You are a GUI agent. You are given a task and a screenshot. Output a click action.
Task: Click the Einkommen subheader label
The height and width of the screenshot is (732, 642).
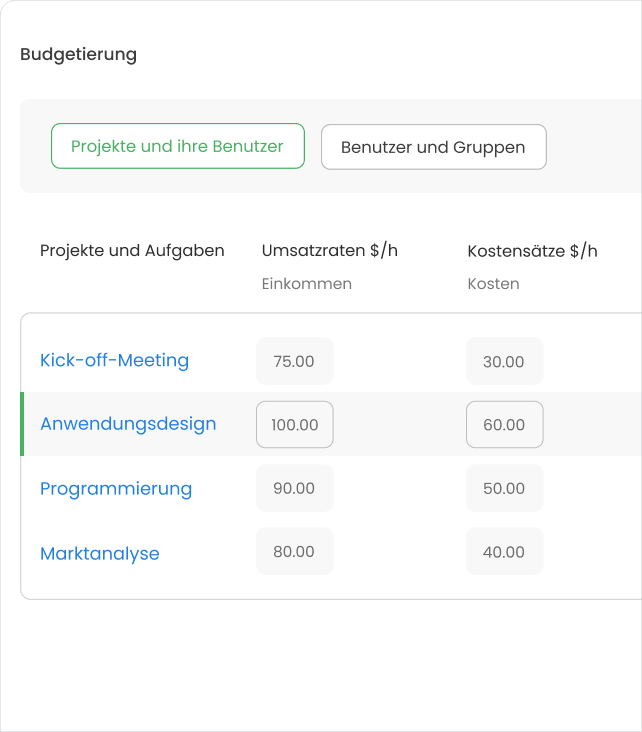(x=306, y=283)
